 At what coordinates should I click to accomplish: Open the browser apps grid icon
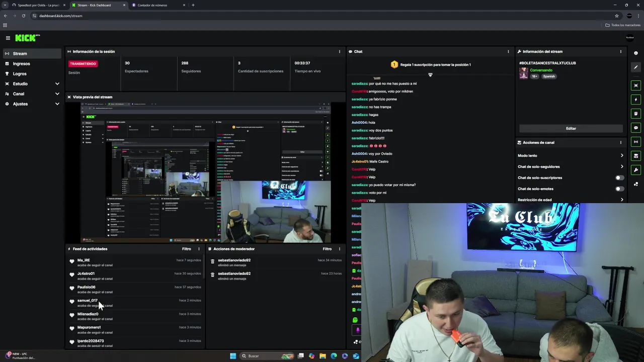click(x=5, y=25)
